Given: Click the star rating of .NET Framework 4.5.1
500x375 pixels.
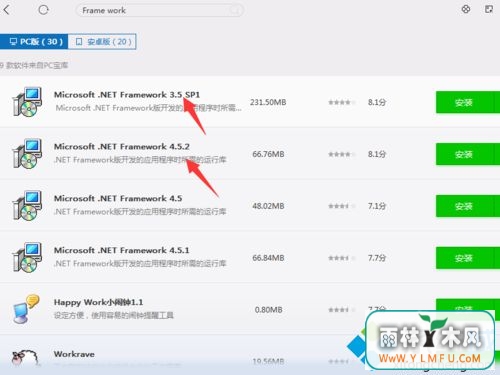Looking at the screenshot, I should [x=341, y=258].
